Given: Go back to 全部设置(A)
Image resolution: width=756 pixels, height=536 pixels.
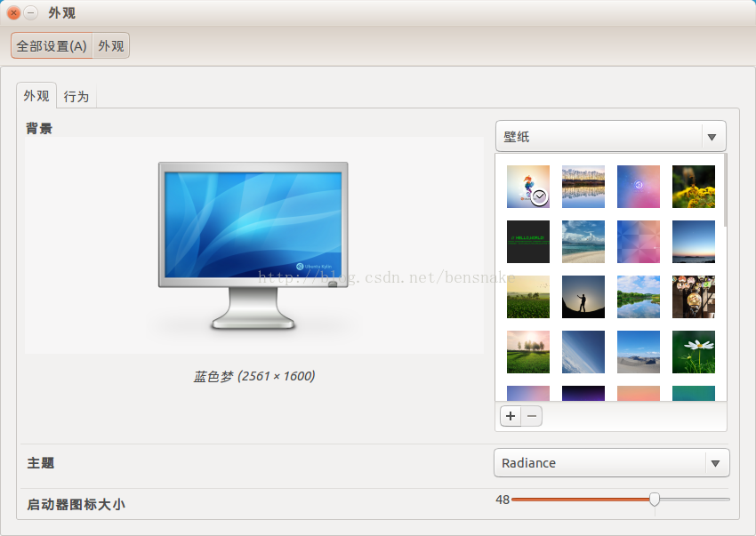Looking at the screenshot, I should [x=52, y=46].
